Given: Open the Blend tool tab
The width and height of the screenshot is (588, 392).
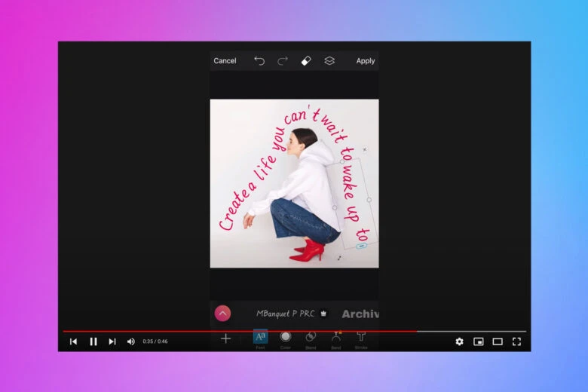Looking at the screenshot, I should (311, 338).
